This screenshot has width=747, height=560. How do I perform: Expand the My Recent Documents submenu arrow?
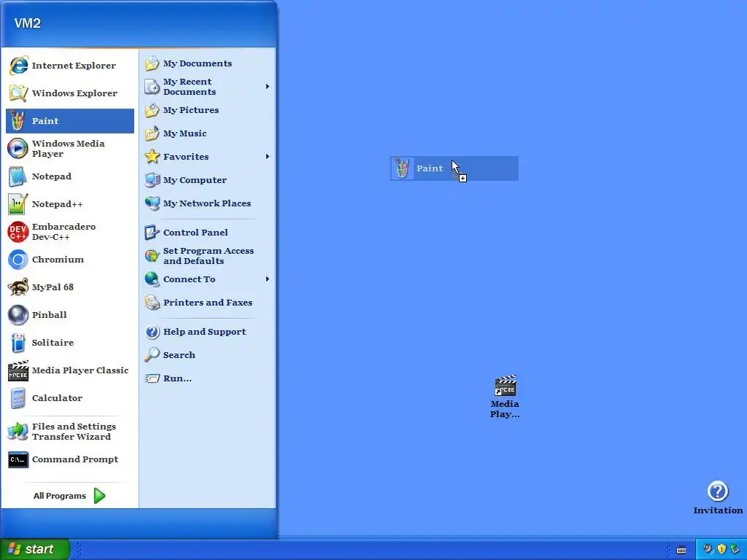(x=268, y=87)
